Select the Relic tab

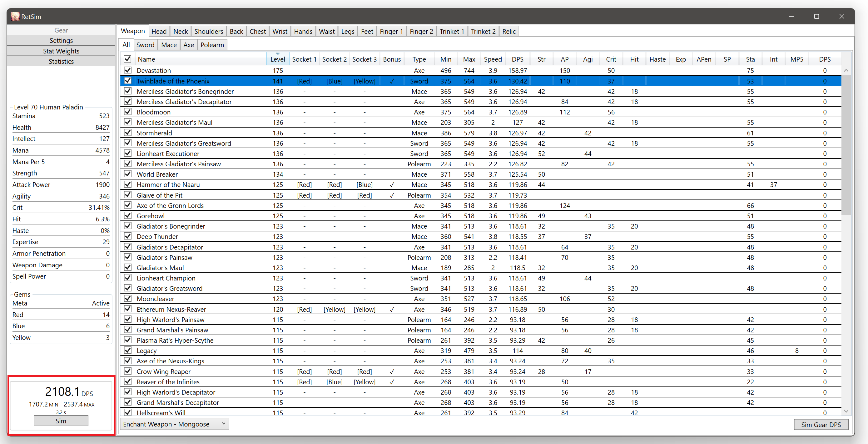point(509,31)
